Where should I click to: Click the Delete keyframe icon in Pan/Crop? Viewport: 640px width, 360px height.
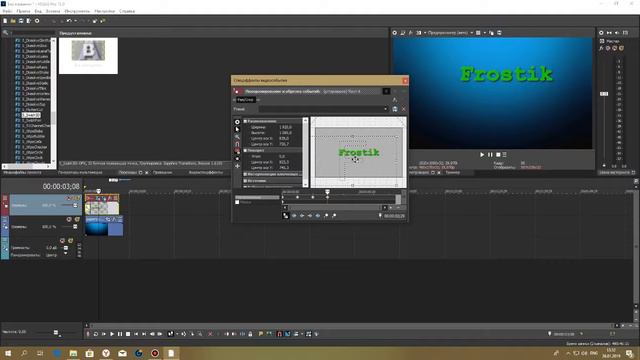point(334,216)
